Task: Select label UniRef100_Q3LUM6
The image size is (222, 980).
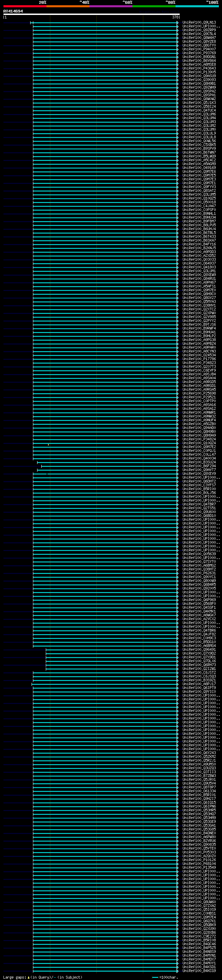Action: (x=199, y=114)
